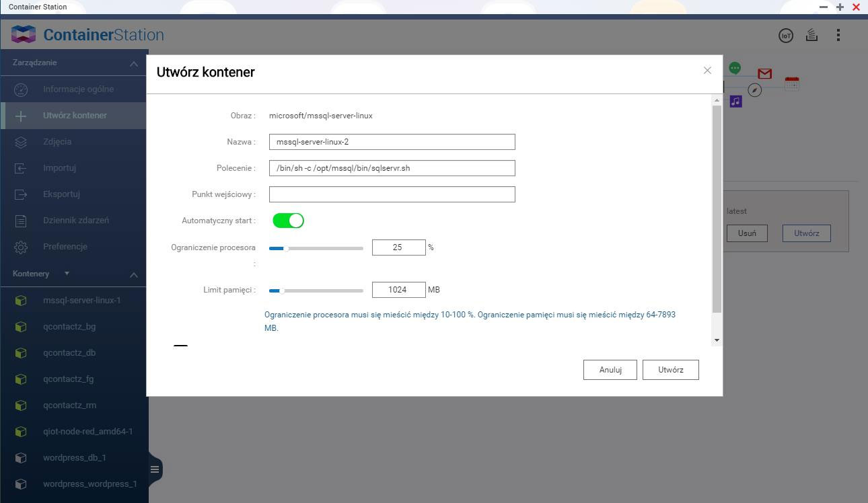Click the Ograniczenie procesora slider
The image size is (868, 503).
pyautogui.click(x=316, y=248)
